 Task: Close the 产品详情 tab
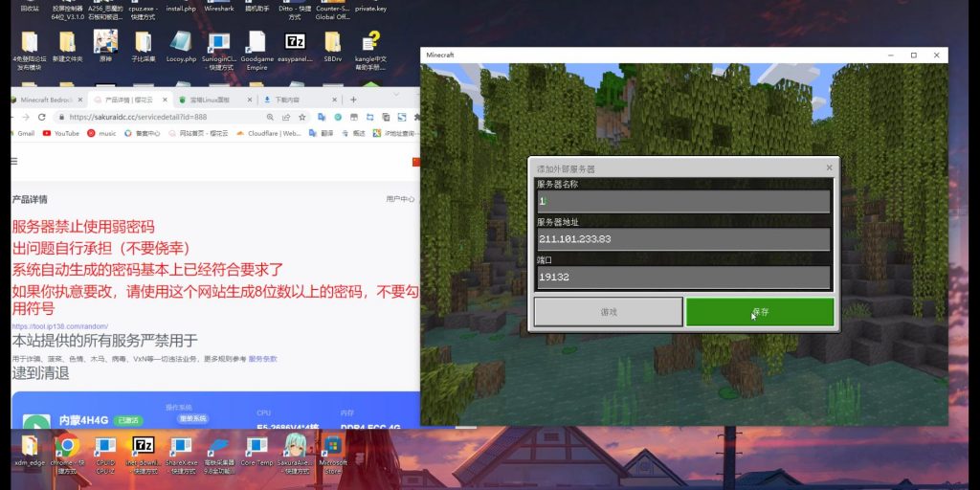[x=165, y=100]
